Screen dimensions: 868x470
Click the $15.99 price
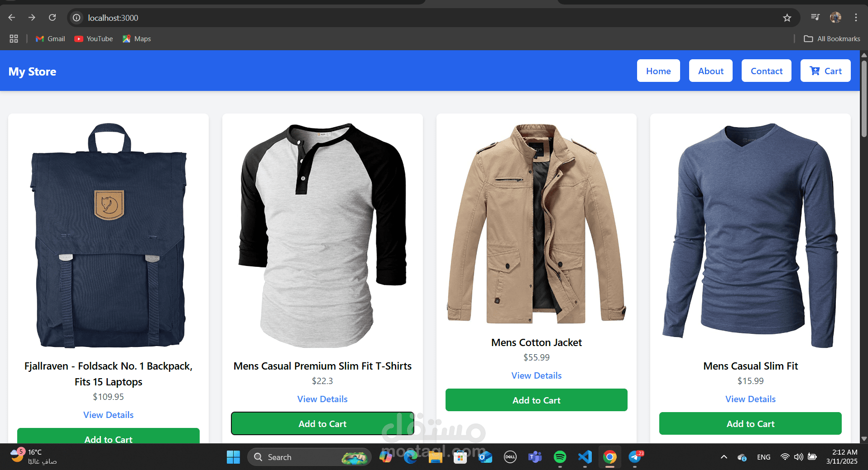tap(750, 381)
